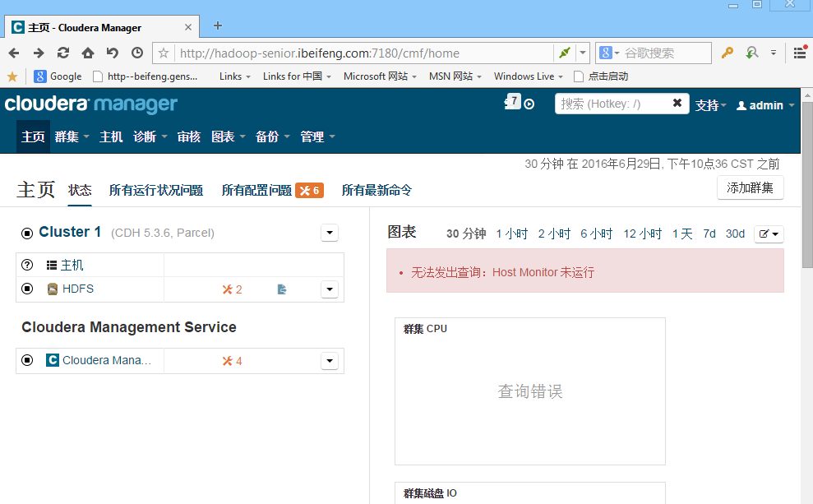813x504 pixels.
Task: Go forward with the browser forward arrow
Action: point(39,53)
